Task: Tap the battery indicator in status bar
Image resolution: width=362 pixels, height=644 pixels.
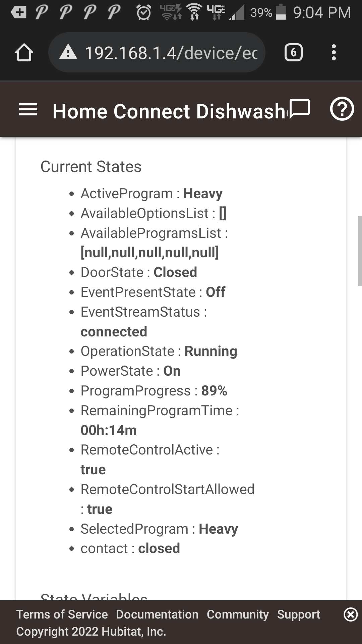Action: (281, 12)
